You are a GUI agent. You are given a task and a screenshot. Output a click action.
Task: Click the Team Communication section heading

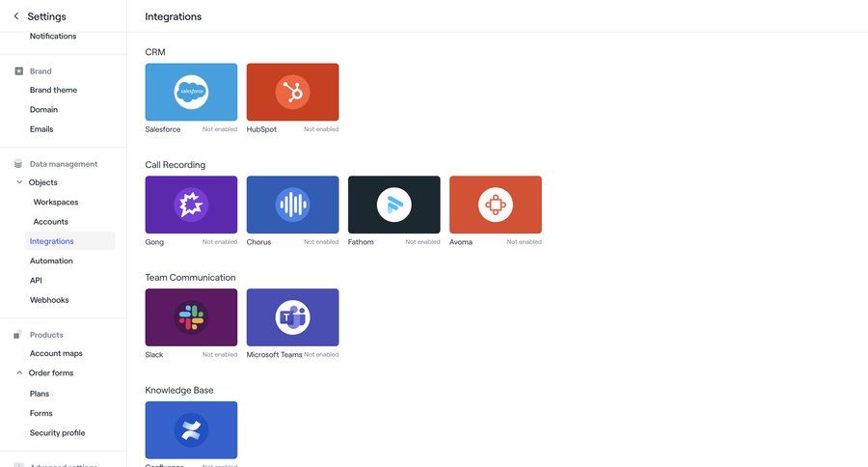190,278
